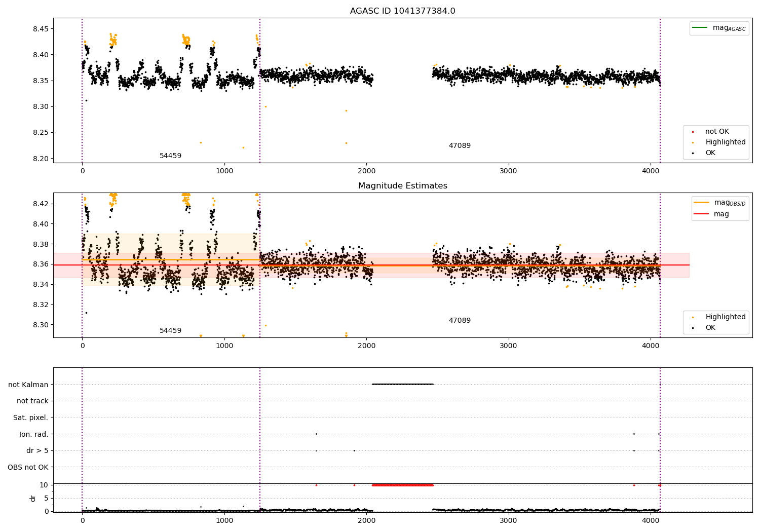Click the green mag AGASC legend line
Screen dimensions: 760x532
pos(700,28)
